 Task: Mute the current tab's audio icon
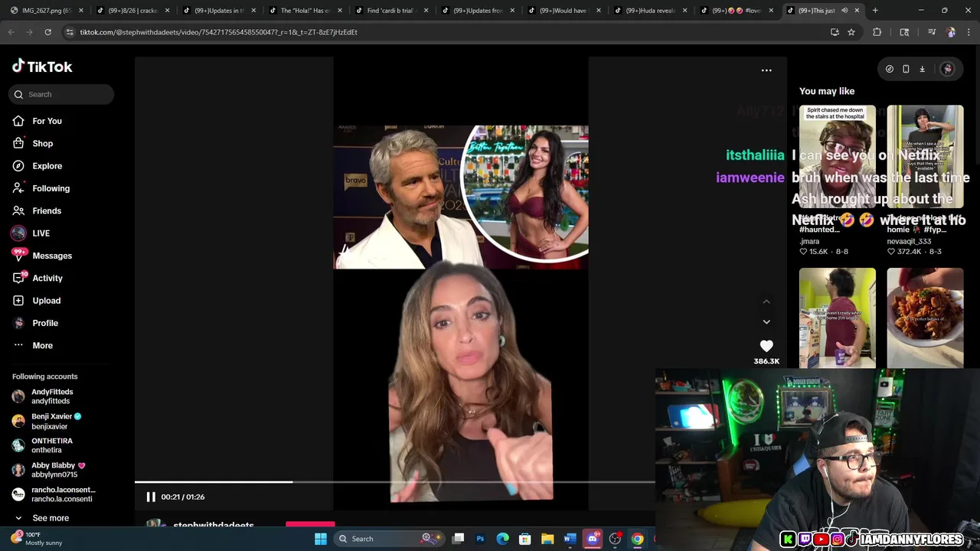(844, 11)
